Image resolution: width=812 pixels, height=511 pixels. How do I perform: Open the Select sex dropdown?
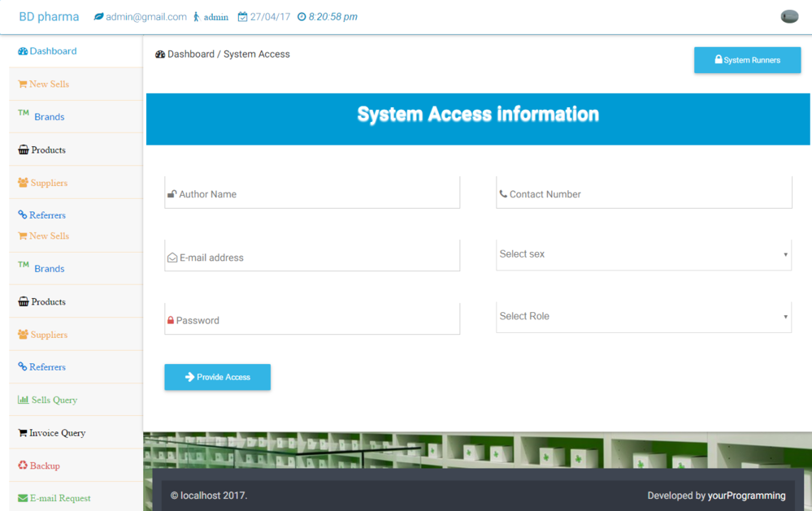pyautogui.click(x=643, y=254)
